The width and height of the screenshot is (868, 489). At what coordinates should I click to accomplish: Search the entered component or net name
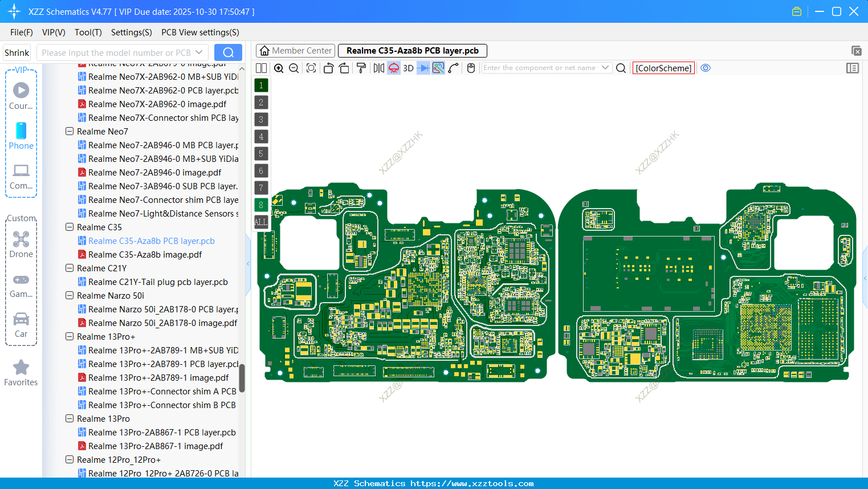tap(621, 68)
